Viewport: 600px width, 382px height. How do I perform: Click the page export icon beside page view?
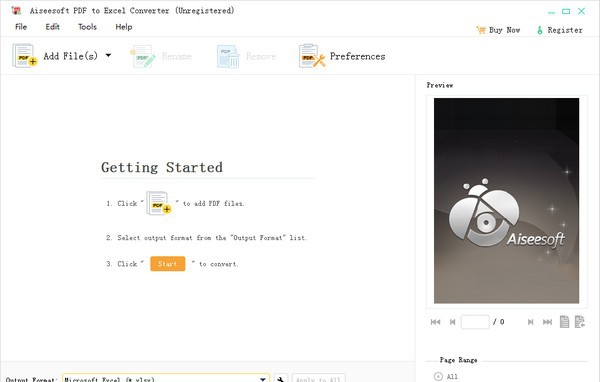coord(580,322)
